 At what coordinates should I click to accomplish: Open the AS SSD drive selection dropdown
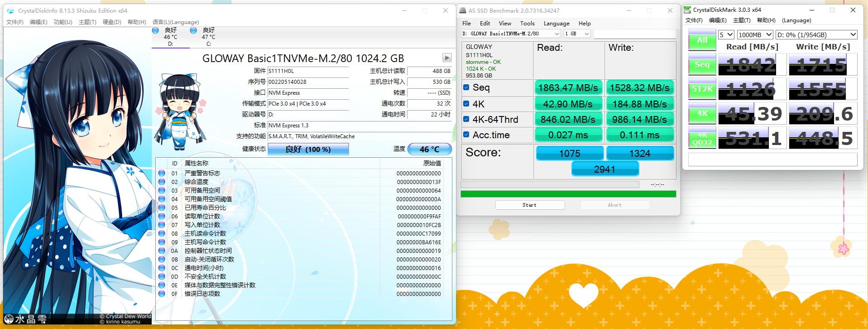(x=511, y=34)
